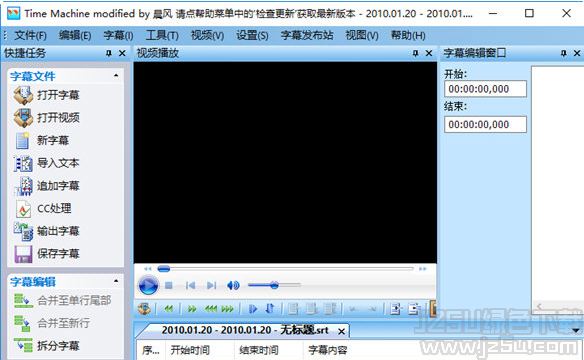Pin the 快捷任务 panel
Viewport: 584px width, 360px height.
(x=109, y=53)
